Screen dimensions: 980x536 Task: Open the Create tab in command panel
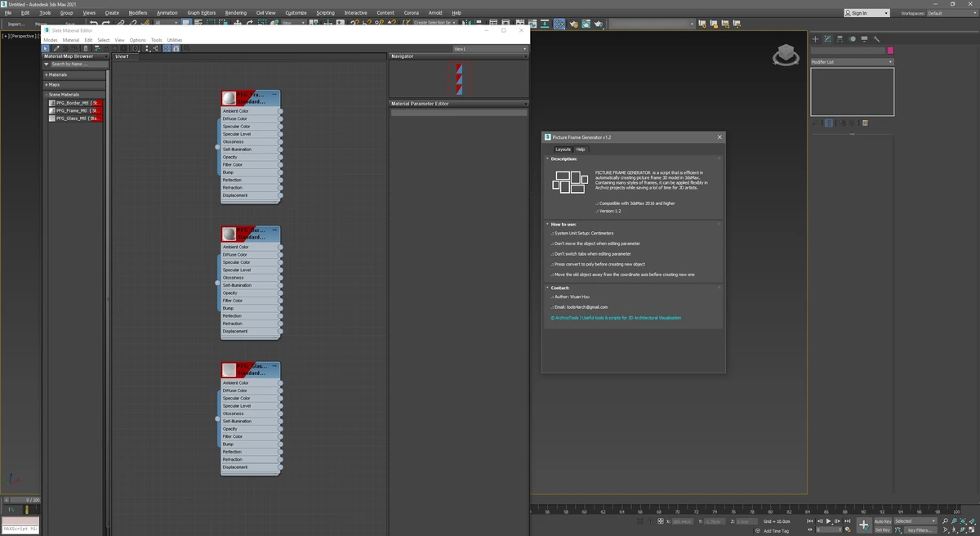point(815,38)
